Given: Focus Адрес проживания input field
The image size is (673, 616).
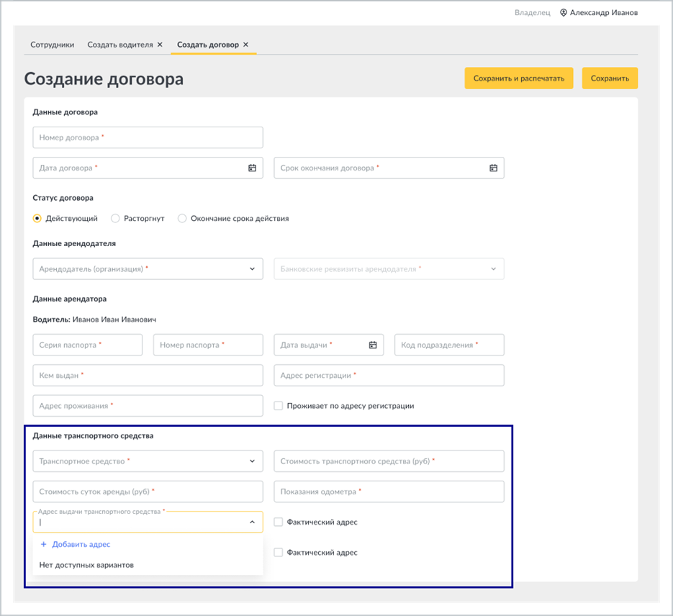Looking at the screenshot, I should click(148, 406).
